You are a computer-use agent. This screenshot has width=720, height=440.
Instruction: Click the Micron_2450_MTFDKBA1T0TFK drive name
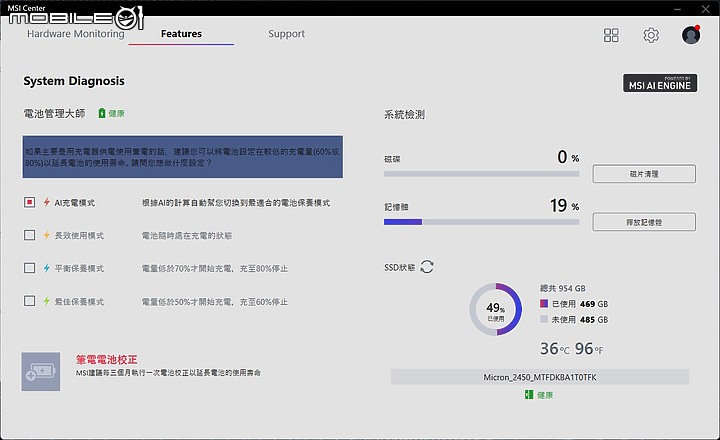click(540, 377)
